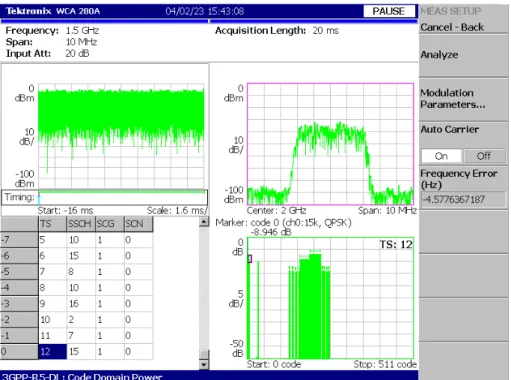Select the SSCH column header

tap(81, 224)
